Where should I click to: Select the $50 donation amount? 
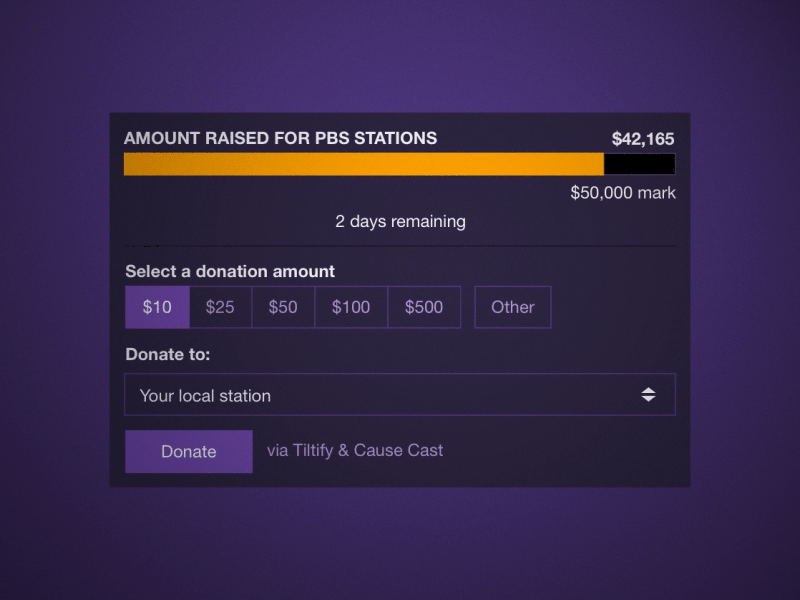coord(283,307)
